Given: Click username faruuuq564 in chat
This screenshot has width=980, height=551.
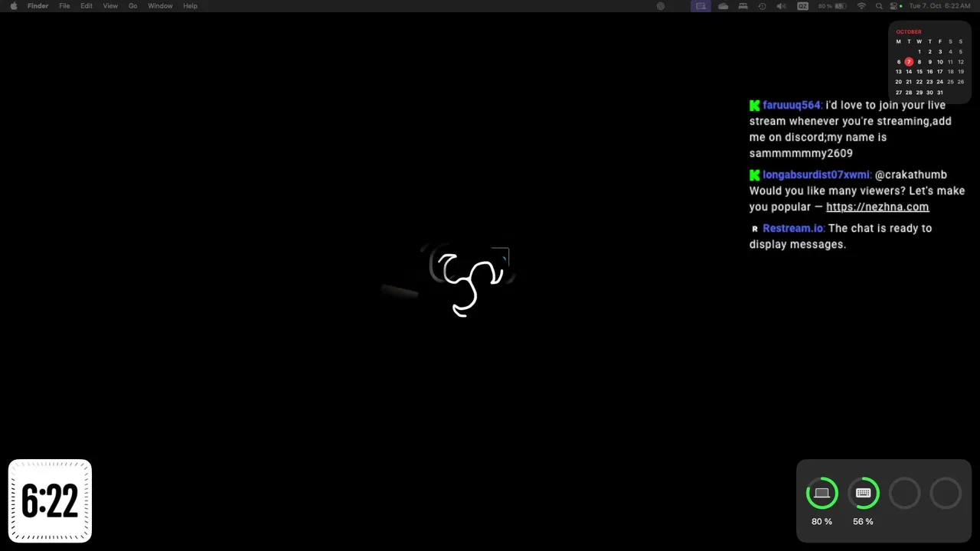Looking at the screenshot, I should pos(792,105).
